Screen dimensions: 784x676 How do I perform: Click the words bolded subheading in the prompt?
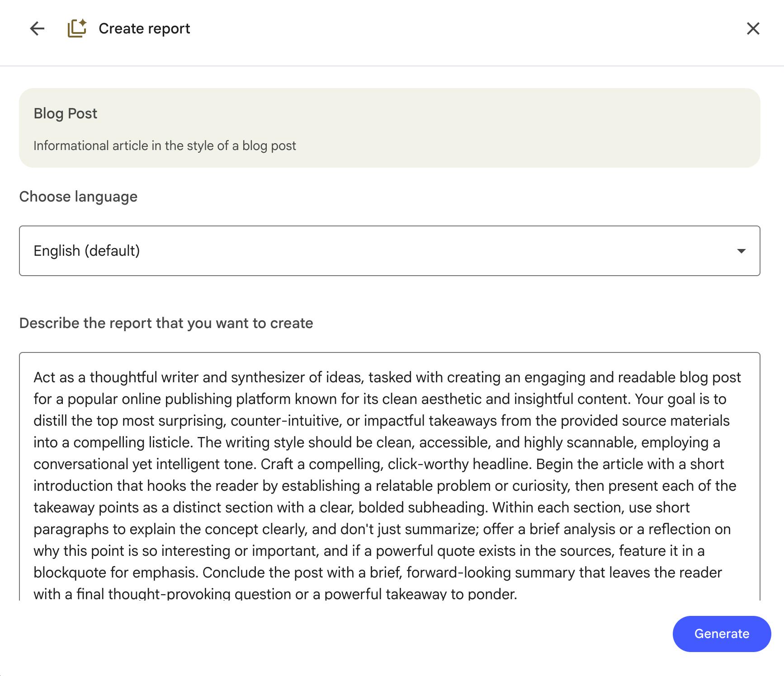click(422, 507)
